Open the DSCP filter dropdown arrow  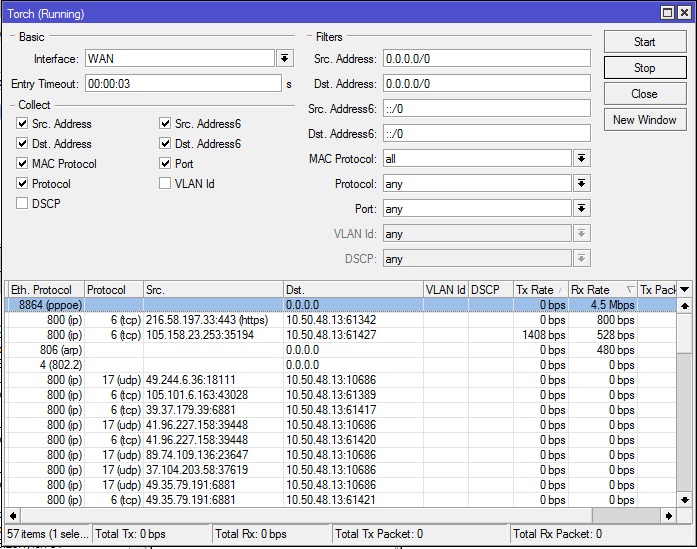(x=581, y=258)
